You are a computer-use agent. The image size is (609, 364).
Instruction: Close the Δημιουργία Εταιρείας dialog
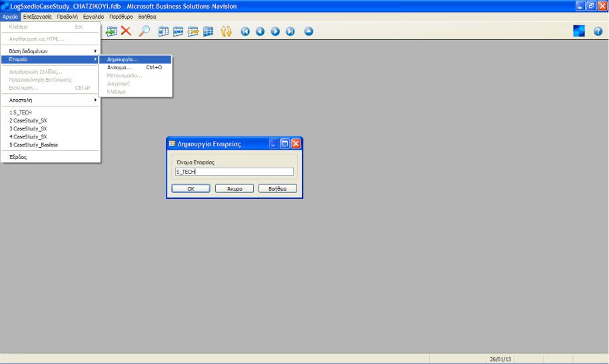click(x=296, y=144)
